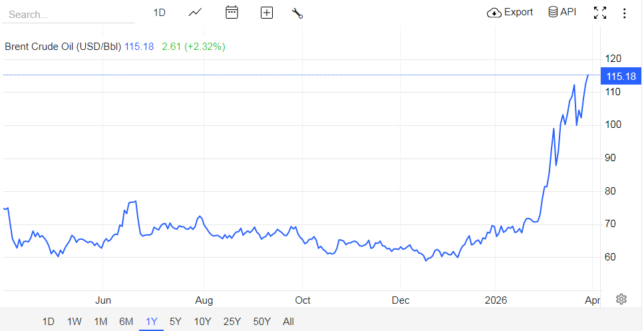Click the Export cloud download button
This screenshot has height=331, width=644.
(510, 12)
